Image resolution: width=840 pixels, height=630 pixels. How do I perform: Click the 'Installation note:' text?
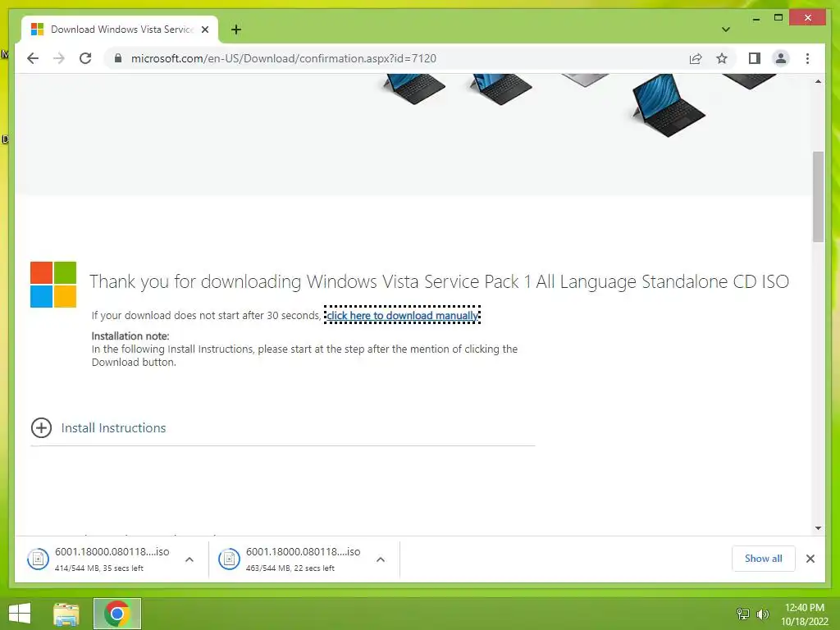[x=130, y=336]
